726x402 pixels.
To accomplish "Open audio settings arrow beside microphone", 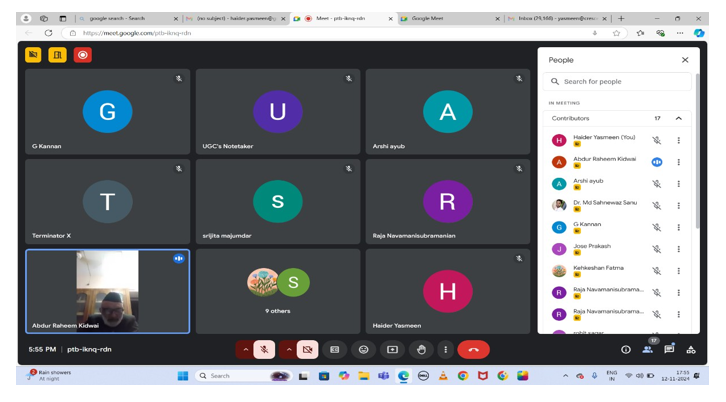I will [245, 349].
